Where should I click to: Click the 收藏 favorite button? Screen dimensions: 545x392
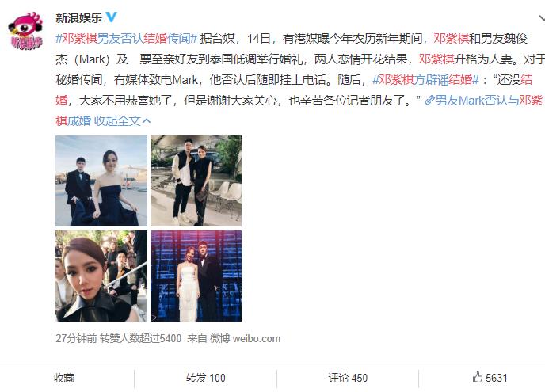pos(64,378)
